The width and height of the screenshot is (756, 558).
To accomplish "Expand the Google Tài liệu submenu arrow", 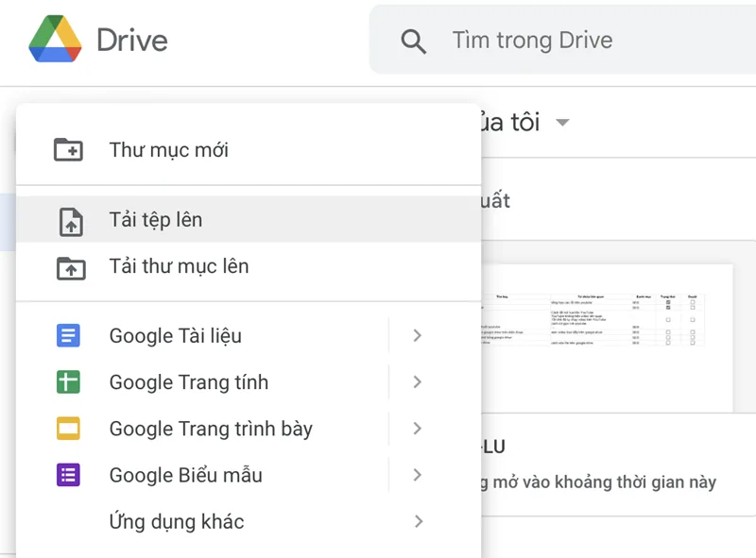I will tap(418, 335).
